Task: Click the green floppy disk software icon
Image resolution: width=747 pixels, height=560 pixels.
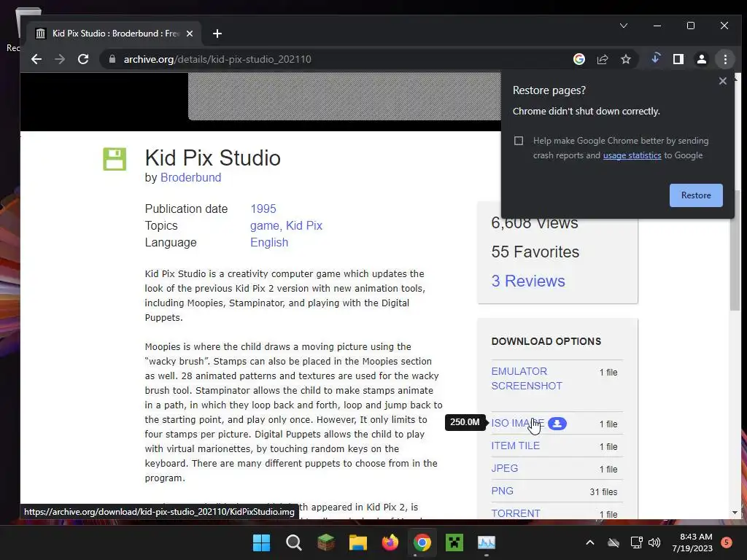Action: [115, 159]
